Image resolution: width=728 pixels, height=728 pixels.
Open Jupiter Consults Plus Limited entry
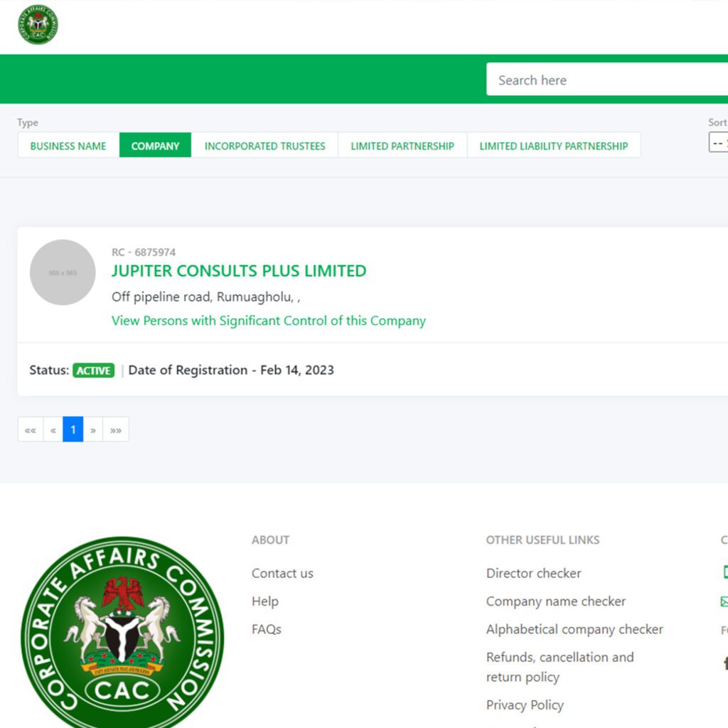(239, 271)
